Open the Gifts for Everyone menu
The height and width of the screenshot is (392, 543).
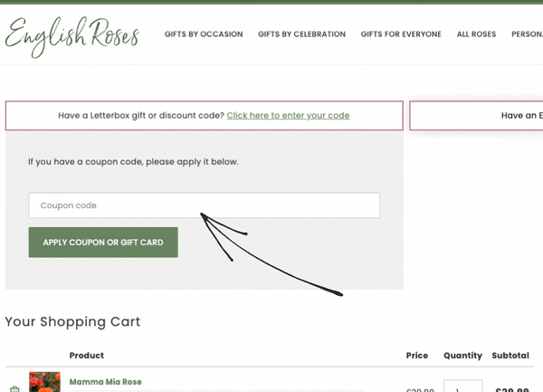401,34
